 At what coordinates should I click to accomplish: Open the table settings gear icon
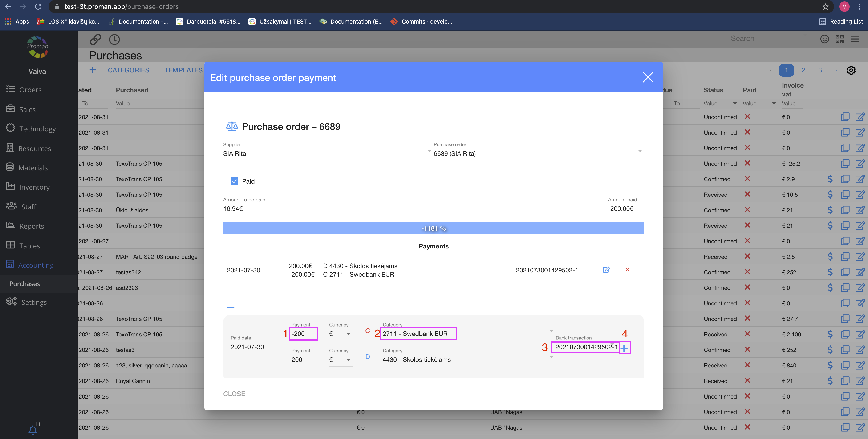point(851,70)
